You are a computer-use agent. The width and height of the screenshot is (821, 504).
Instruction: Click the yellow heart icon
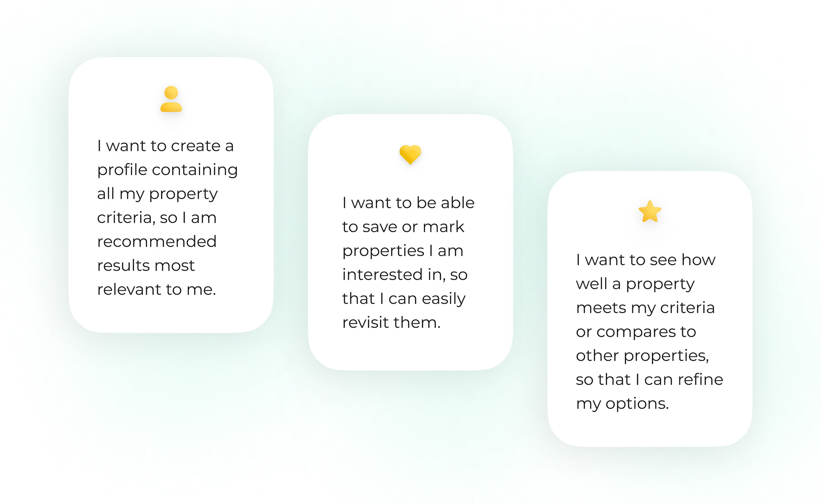(x=410, y=154)
